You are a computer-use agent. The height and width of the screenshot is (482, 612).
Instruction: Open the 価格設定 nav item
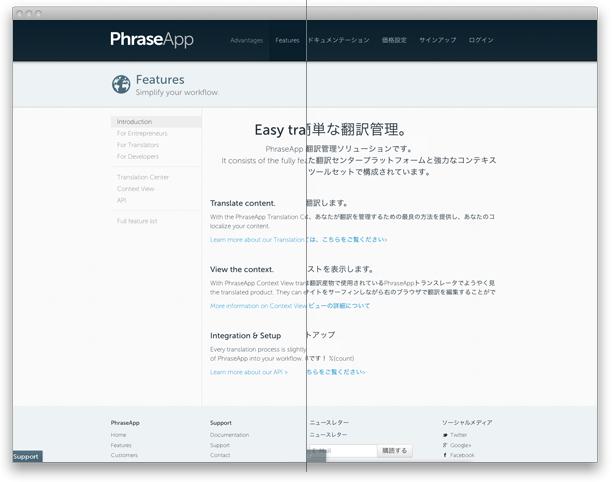click(x=394, y=40)
